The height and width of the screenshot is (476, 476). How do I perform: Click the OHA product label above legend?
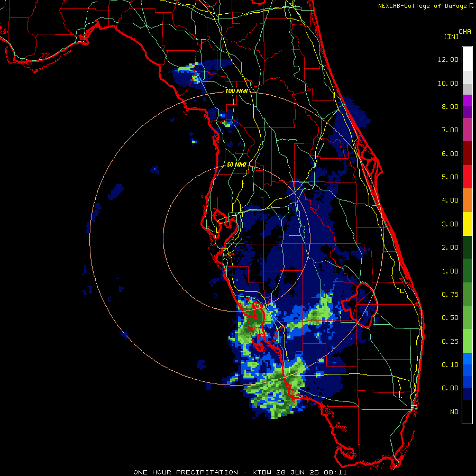pos(465,32)
